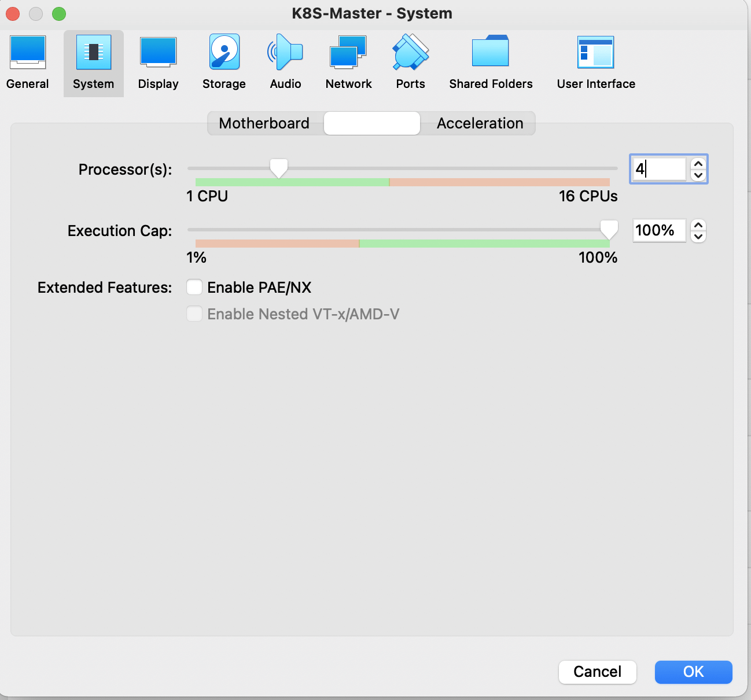Viewport: 751px width, 700px height.
Task: Switch to the Motherboard tab
Action: pos(264,123)
